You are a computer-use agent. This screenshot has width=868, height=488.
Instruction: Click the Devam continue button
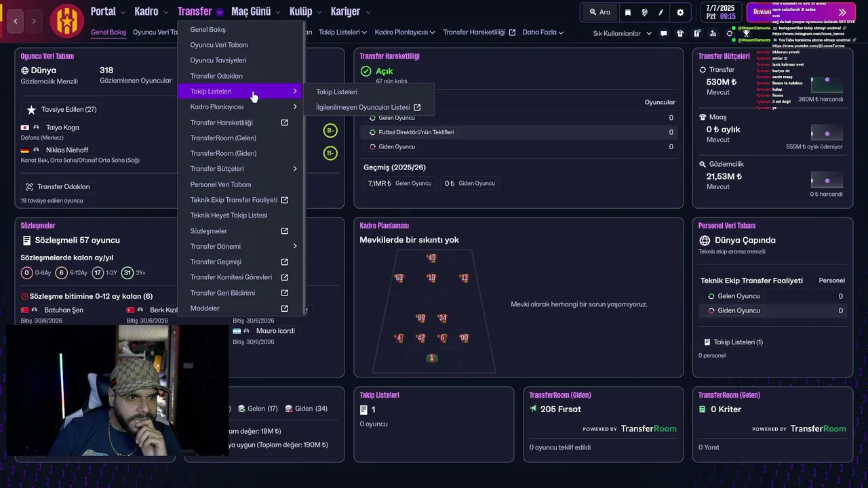(x=800, y=12)
